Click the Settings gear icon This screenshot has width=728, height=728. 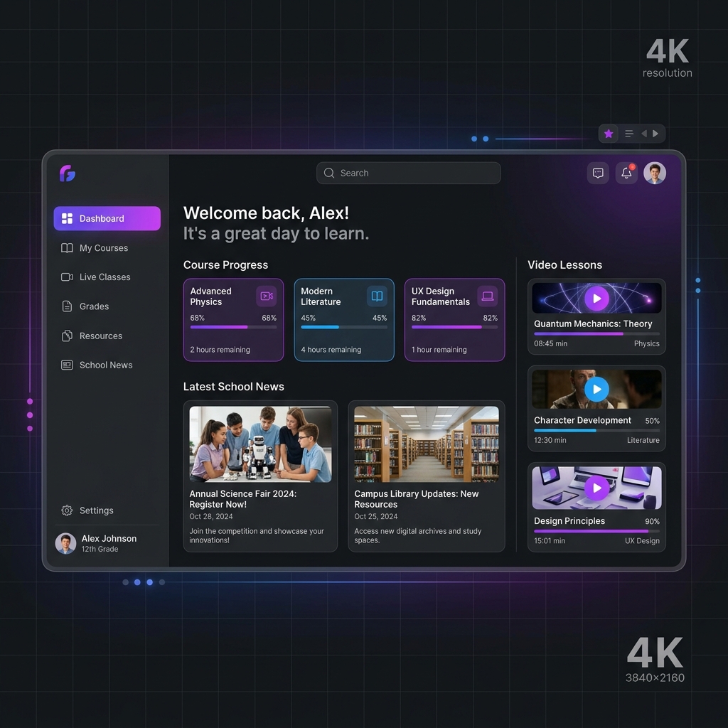[67, 510]
